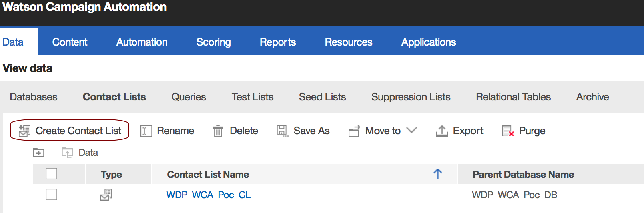Click the Move to folder icon
The width and height of the screenshot is (644, 213).
point(354,131)
